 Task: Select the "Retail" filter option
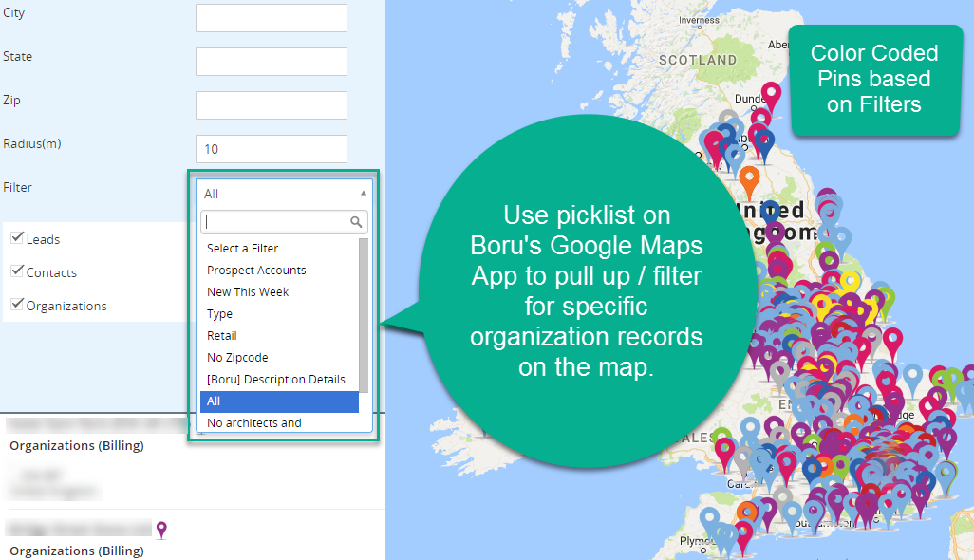(222, 336)
